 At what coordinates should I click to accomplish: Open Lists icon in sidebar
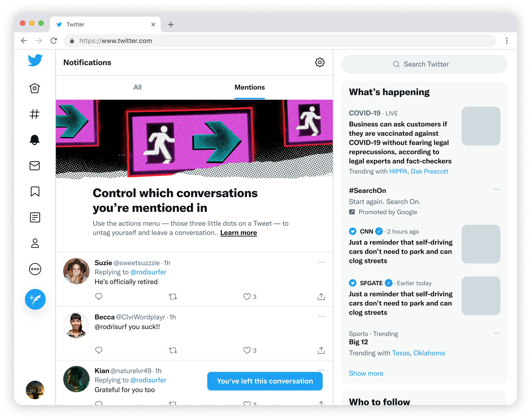(x=35, y=217)
